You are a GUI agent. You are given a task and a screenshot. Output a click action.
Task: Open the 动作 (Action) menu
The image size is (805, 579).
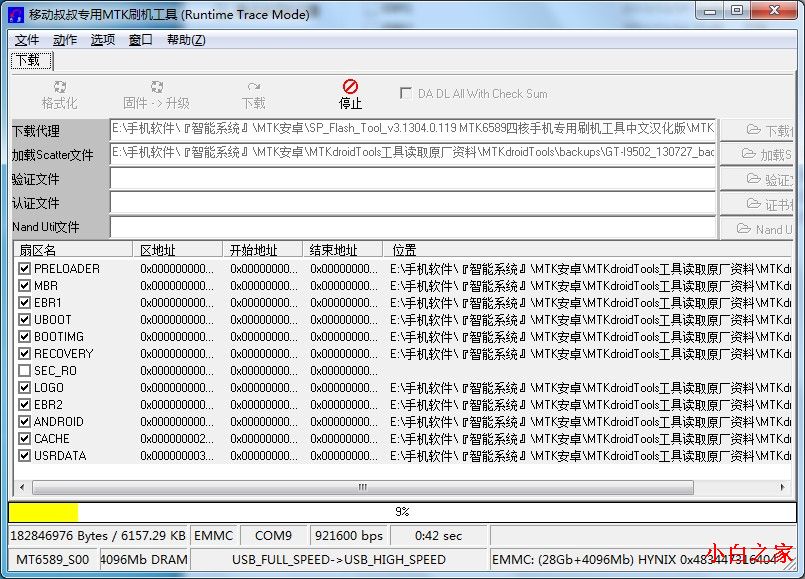click(x=65, y=40)
